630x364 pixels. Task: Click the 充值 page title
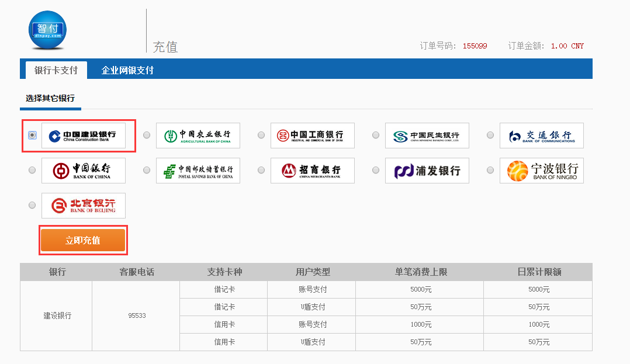(165, 47)
